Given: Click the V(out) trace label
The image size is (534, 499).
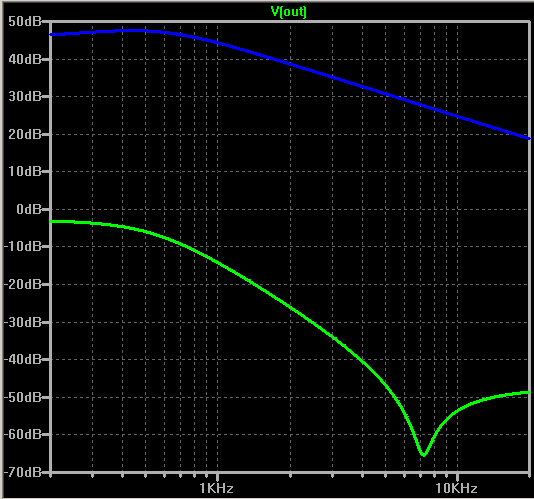Looking at the screenshot, I should pos(289,12).
